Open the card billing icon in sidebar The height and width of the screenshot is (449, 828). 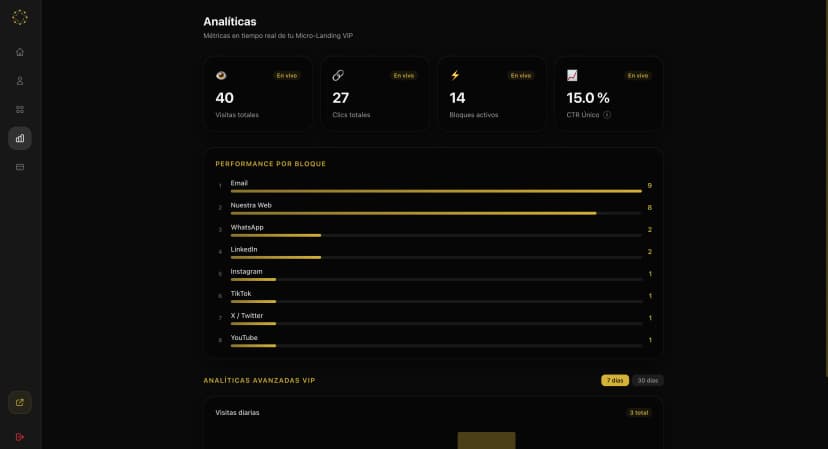coord(20,167)
